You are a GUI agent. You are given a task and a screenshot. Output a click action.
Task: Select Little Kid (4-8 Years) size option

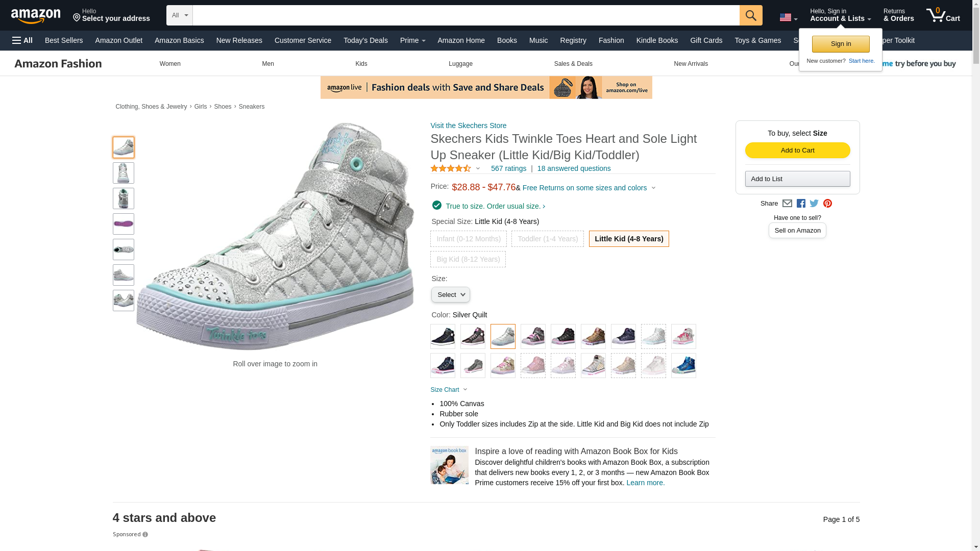tap(628, 239)
